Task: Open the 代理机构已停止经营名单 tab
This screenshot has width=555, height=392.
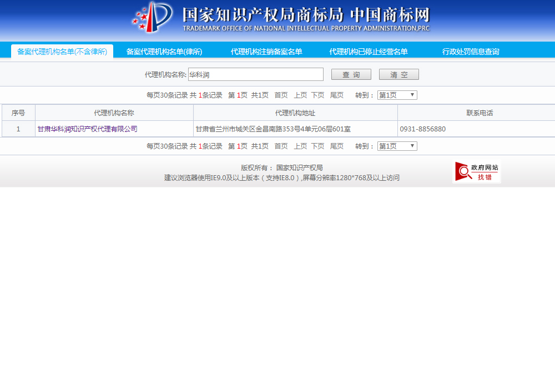Action: [369, 52]
